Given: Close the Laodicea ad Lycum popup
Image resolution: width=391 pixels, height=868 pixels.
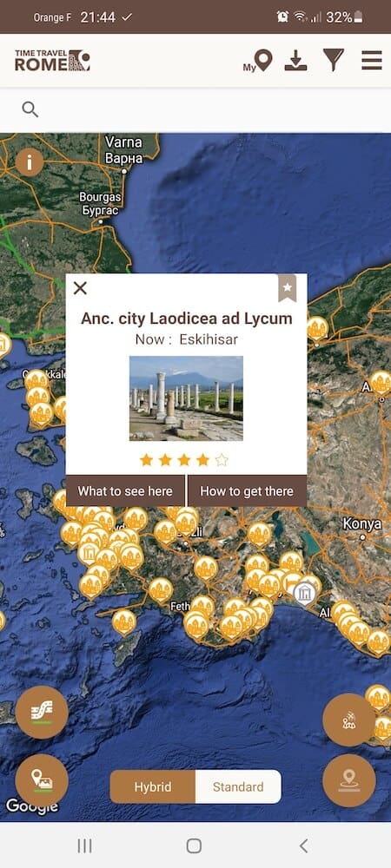Looking at the screenshot, I should 80,288.
